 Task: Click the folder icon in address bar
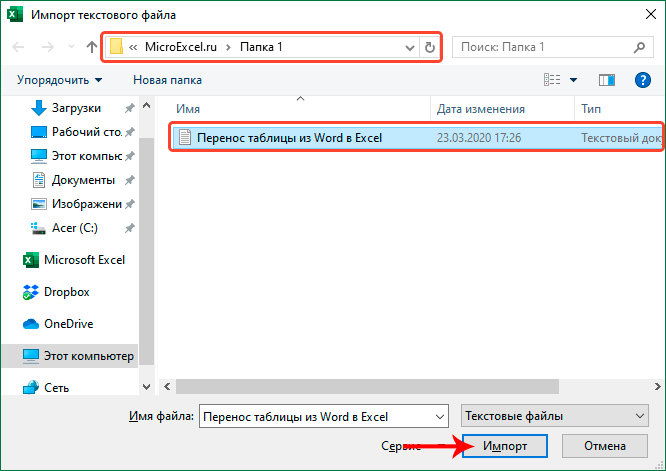click(x=116, y=47)
